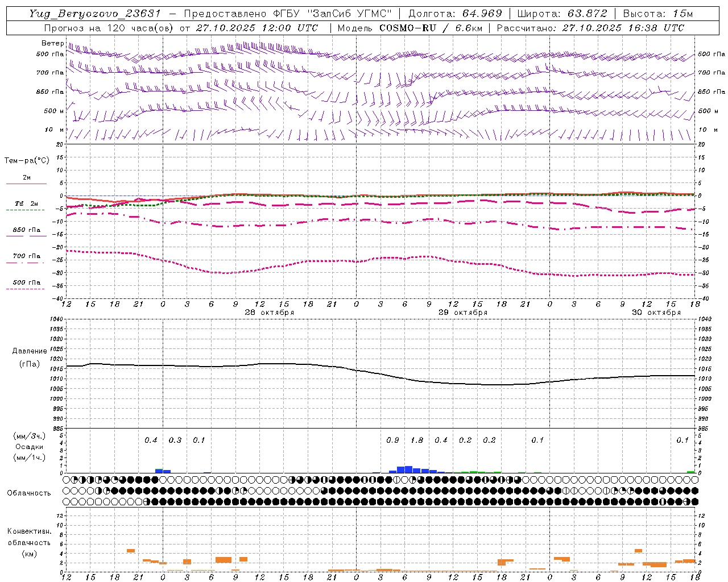Click the 850 гПа temperature legend entry
The width and height of the screenshot is (728, 582).
[26, 230]
